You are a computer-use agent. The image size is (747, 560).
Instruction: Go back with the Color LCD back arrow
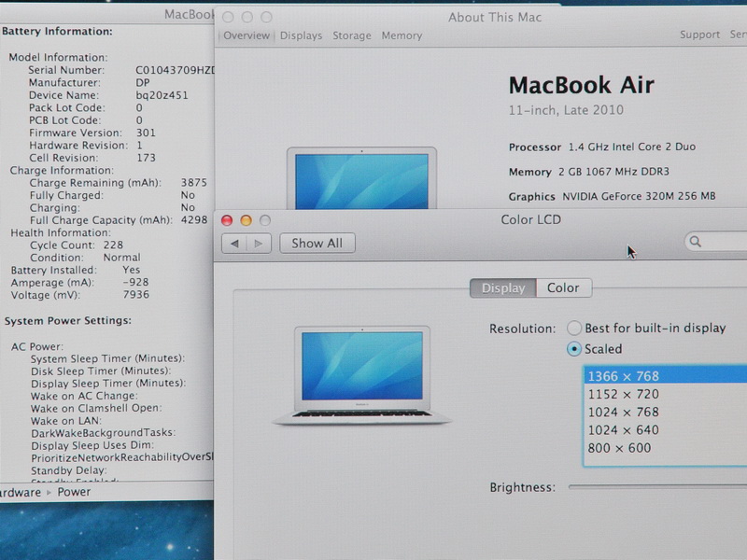(234, 244)
